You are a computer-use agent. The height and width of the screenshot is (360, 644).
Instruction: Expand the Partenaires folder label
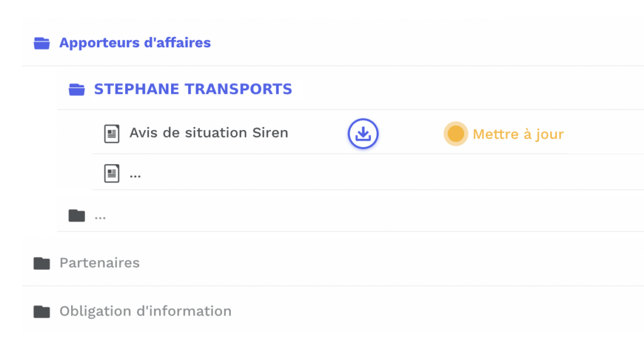pos(99,263)
